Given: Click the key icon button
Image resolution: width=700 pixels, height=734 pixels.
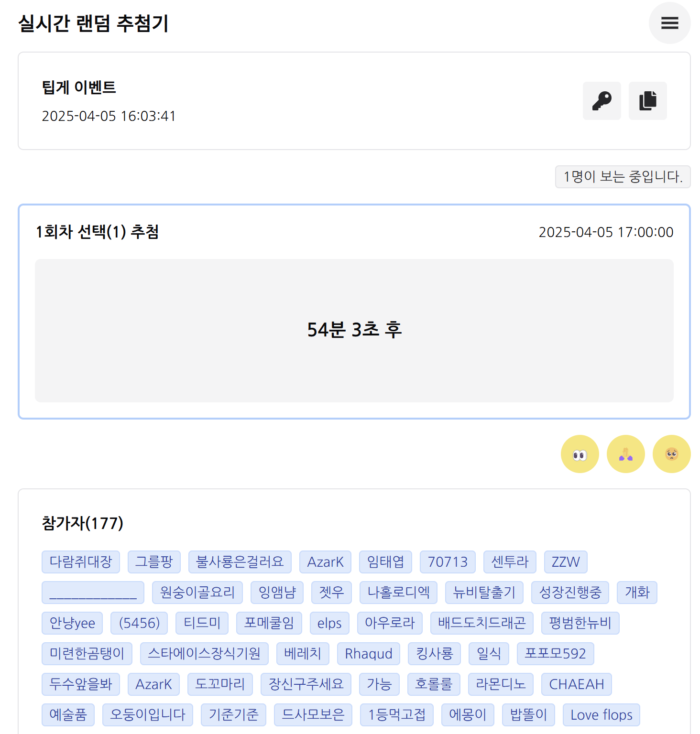Looking at the screenshot, I should coord(602,101).
